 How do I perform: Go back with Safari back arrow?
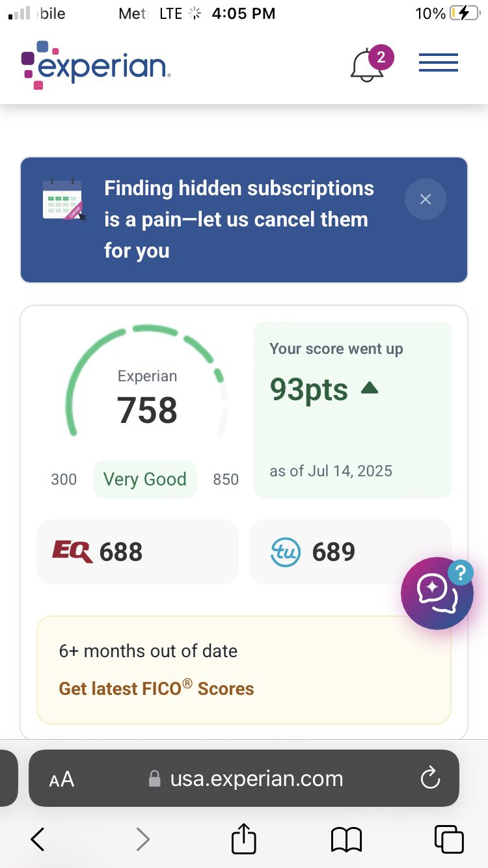(x=38, y=839)
